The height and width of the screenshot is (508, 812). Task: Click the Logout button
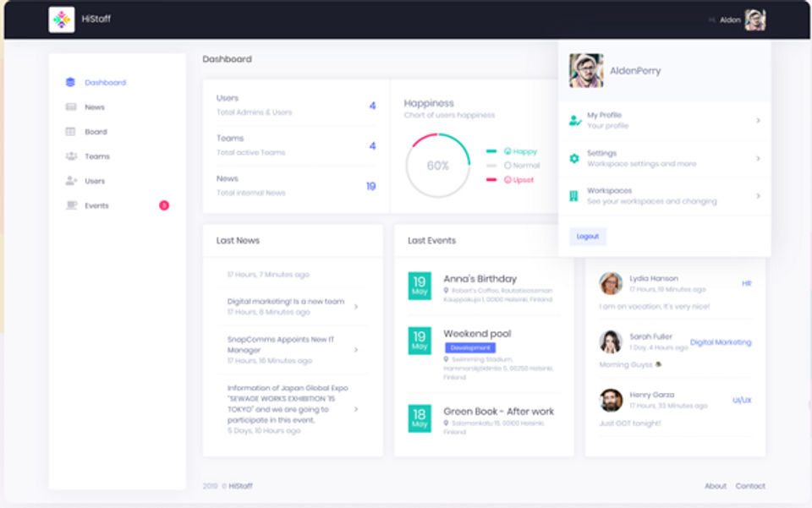(588, 237)
